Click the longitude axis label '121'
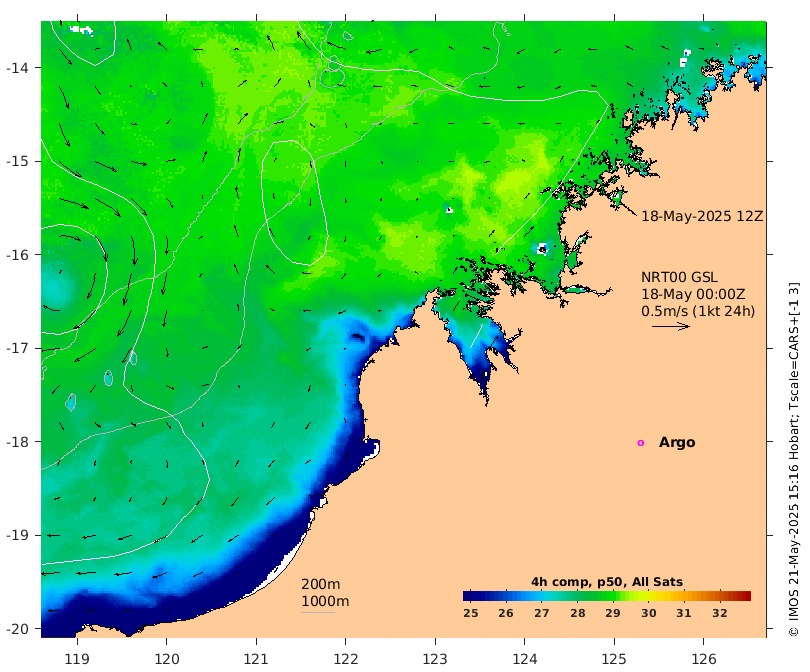The width and height of the screenshot is (810, 672). 256,659
